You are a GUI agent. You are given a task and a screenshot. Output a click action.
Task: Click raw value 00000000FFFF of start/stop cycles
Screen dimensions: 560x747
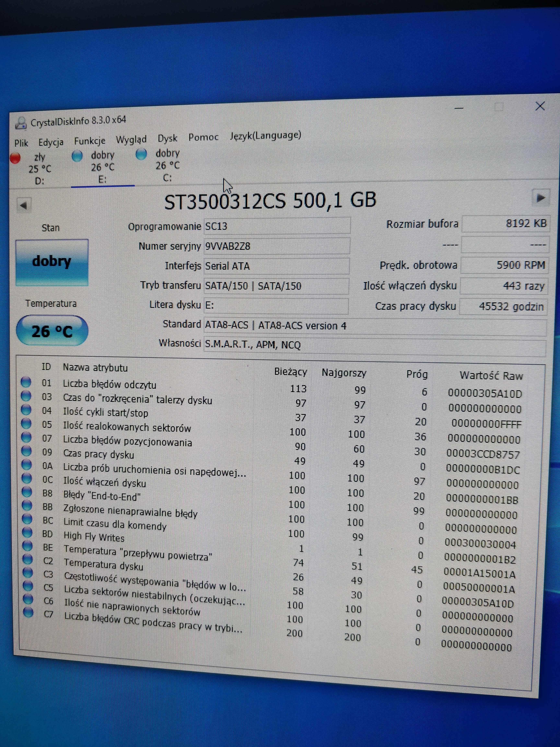pyautogui.click(x=486, y=424)
